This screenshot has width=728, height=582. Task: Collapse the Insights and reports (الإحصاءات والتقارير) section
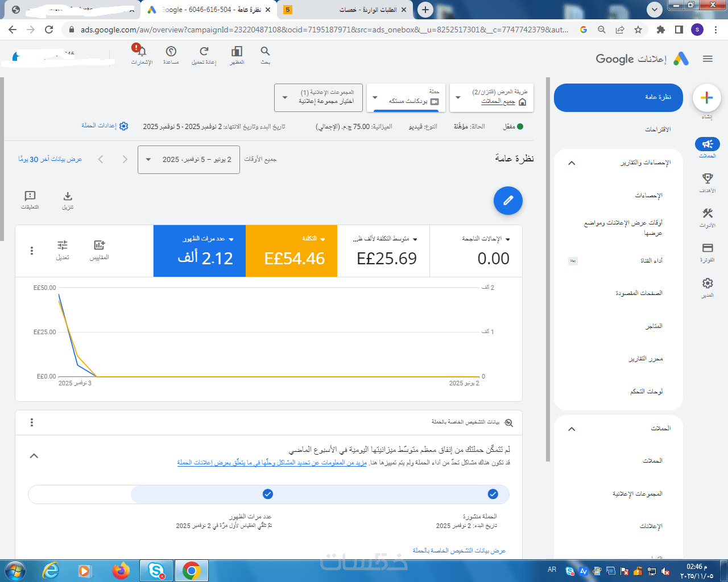pos(572,163)
